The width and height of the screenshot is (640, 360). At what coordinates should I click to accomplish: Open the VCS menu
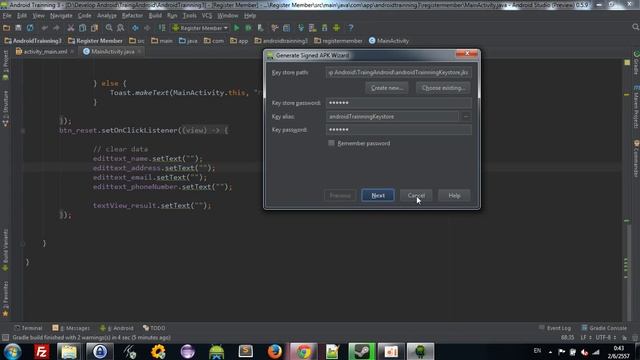pyautogui.click(x=207, y=16)
